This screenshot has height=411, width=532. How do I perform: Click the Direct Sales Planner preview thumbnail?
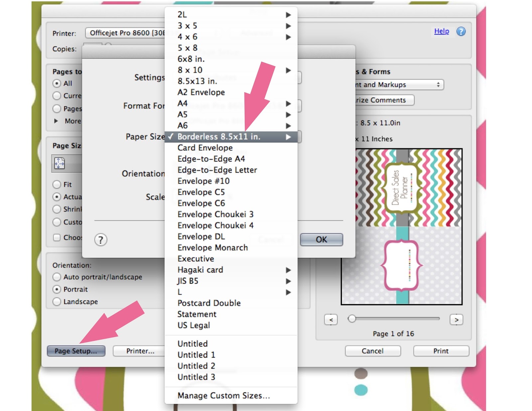coord(401,227)
